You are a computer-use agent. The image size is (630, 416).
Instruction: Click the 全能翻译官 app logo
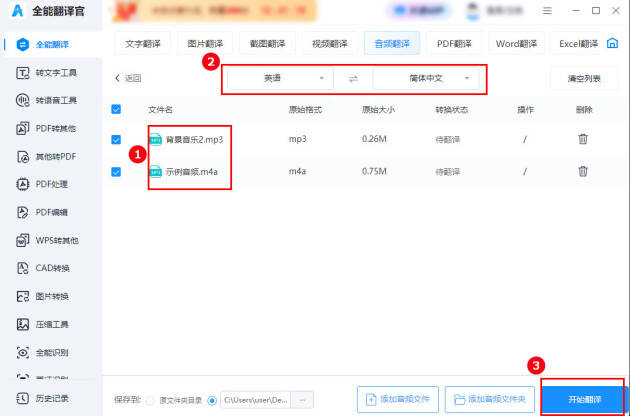18,11
